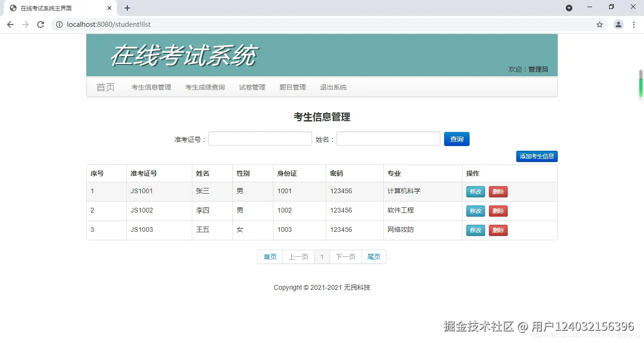Click 修改 for student 张三

pos(476,192)
